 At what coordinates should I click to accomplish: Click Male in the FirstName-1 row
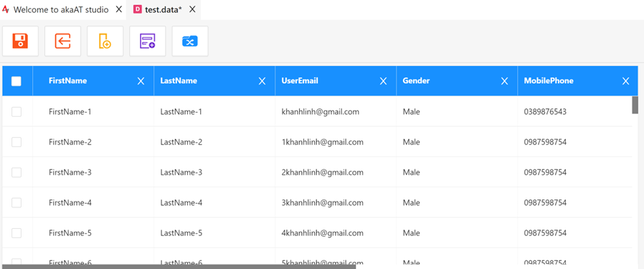(x=411, y=111)
